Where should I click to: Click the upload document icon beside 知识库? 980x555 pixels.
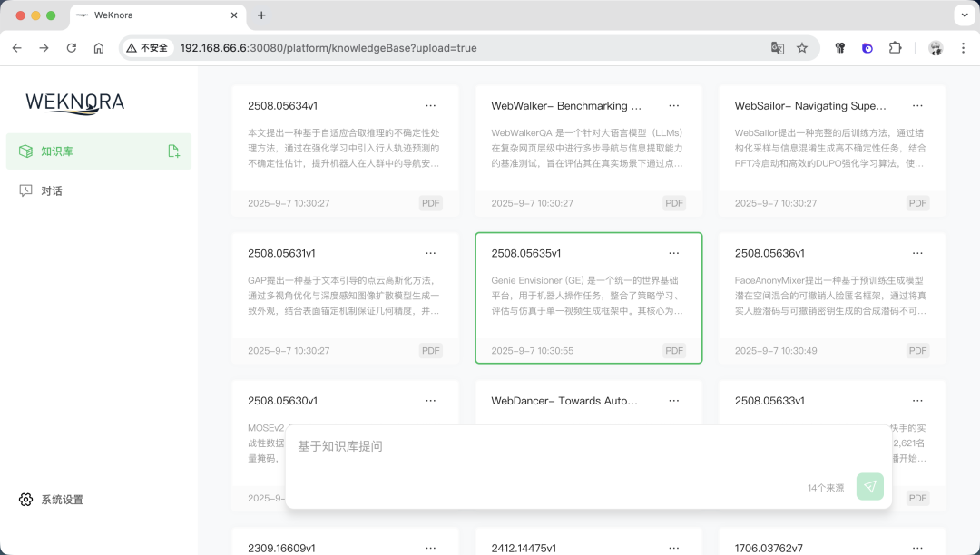pos(173,151)
